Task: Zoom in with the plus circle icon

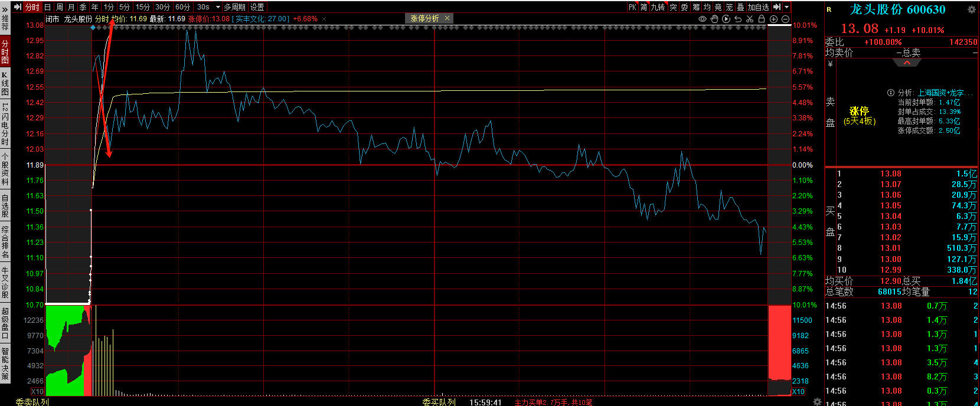Action: [773, 19]
